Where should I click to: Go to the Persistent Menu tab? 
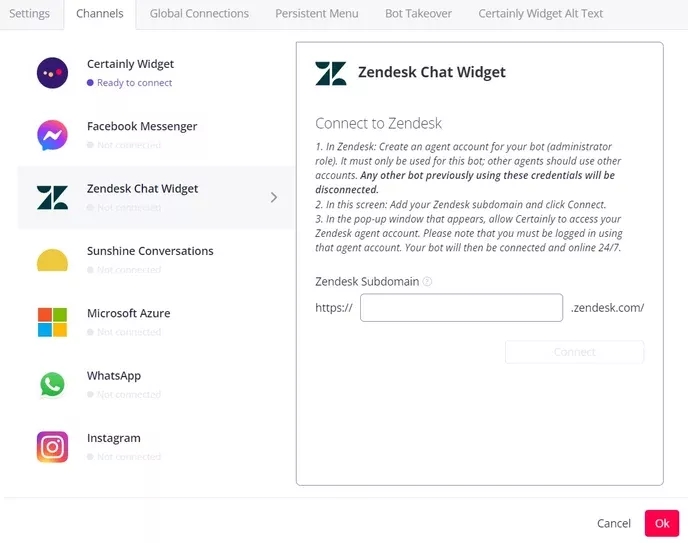pyautogui.click(x=317, y=14)
